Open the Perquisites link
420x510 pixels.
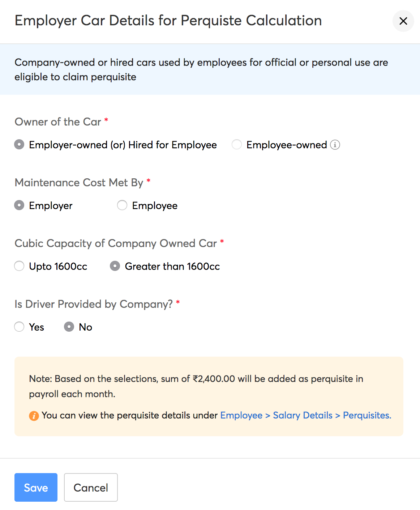click(366, 416)
